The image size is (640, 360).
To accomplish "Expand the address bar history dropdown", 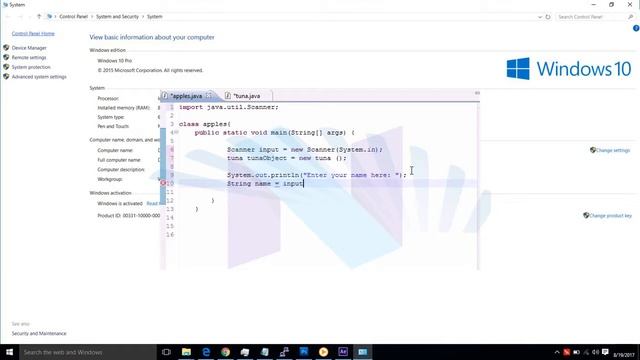I will 540,17.
